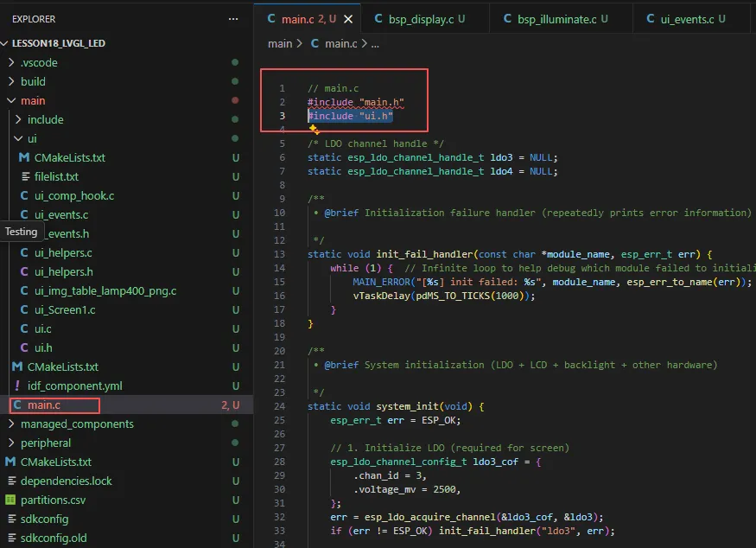756x548 pixels.
Task: Open the sdkconfig file
Action: 44,519
